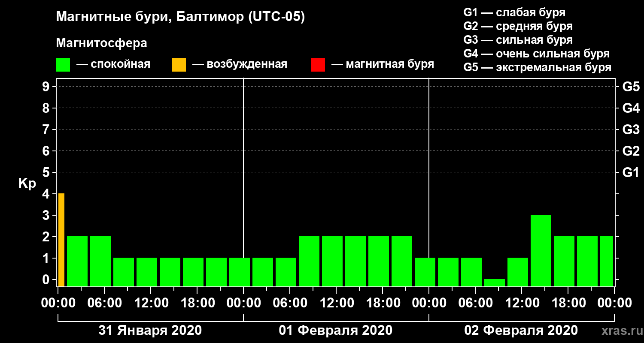644x343 pixels.
Task: Click the Kp axis value '5'
Action: point(46,173)
